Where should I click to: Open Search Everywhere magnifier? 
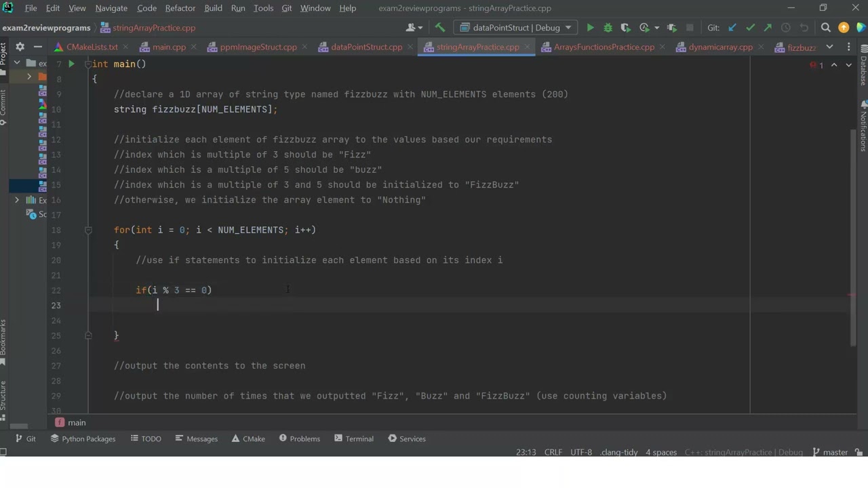826,28
